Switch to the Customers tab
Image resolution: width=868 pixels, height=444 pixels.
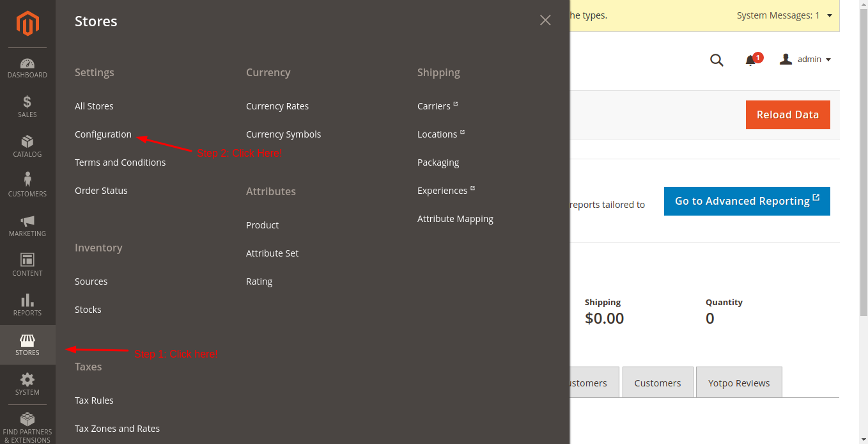click(658, 383)
